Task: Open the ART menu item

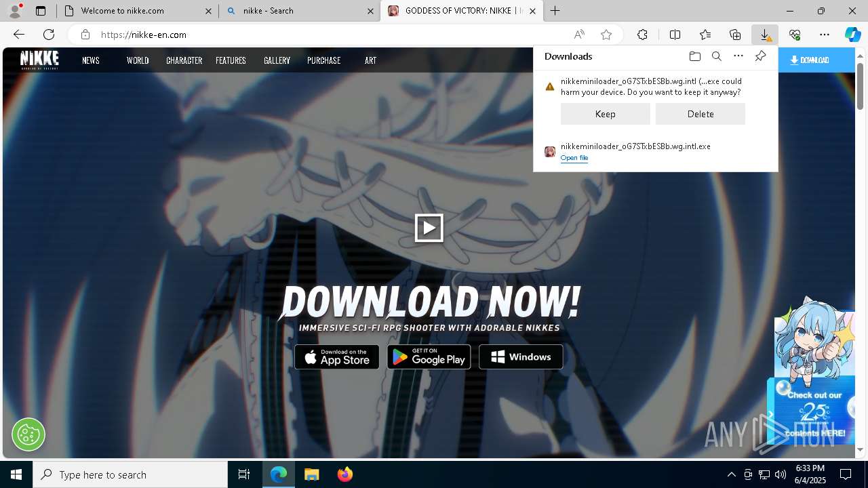Action: pos(370,60)
